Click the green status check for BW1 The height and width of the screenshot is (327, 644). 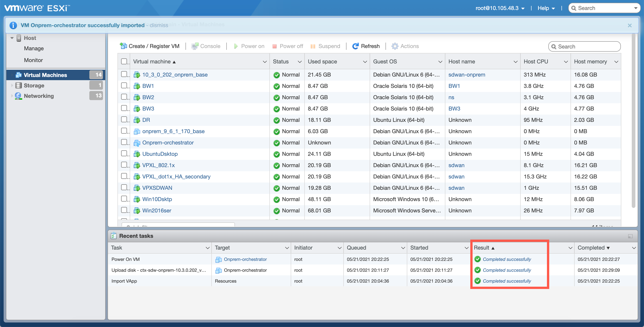276,86
